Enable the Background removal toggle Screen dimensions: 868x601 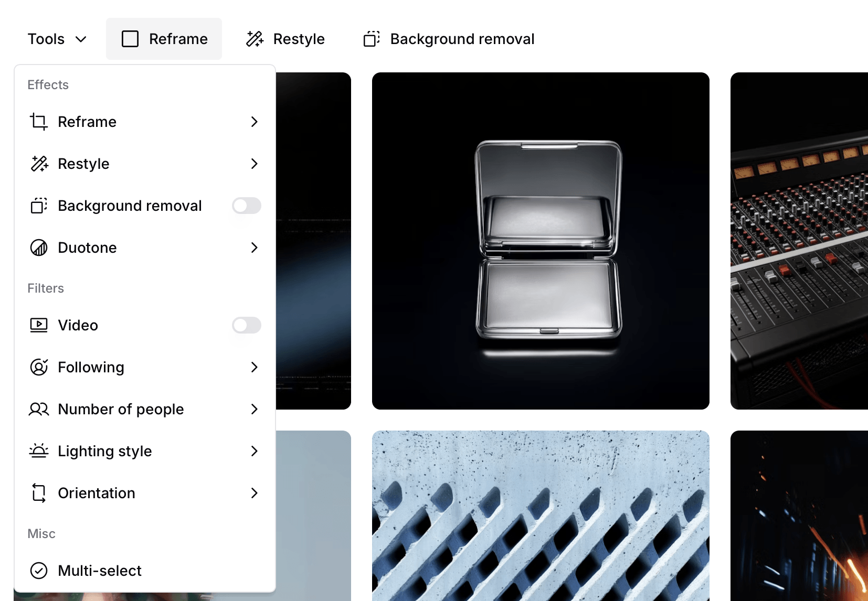(247, 206)
